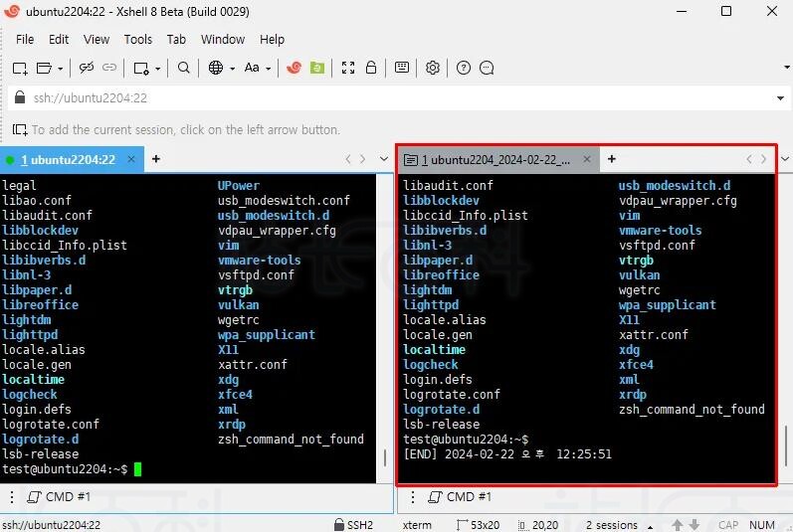The height and width of the screenshot is (532, 793).
Task: Click the encoding globe icon
Action: pos(216,68)
